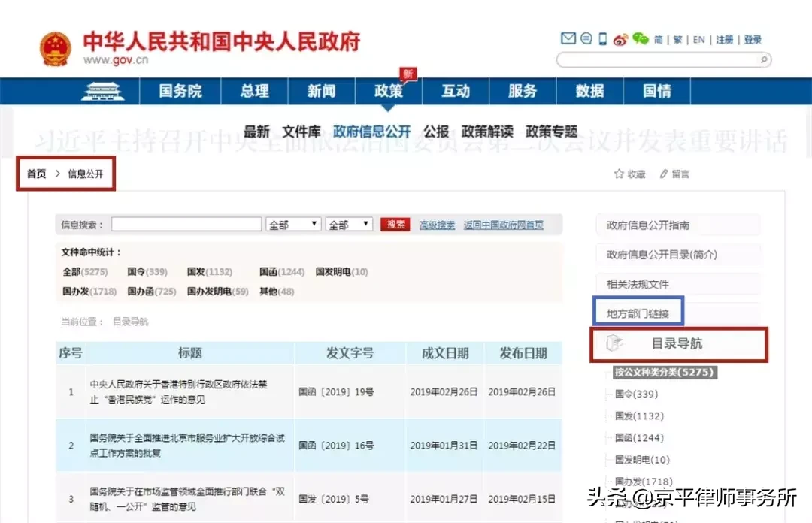Open the email subscription envelope icon
This screenshot has width=812, height=523.
click(568, 38)
